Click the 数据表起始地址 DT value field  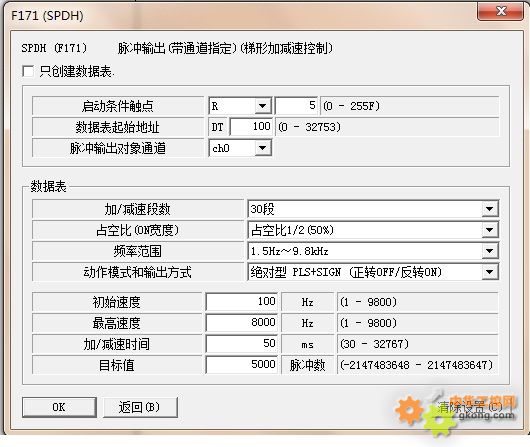(x=251, y=127)
